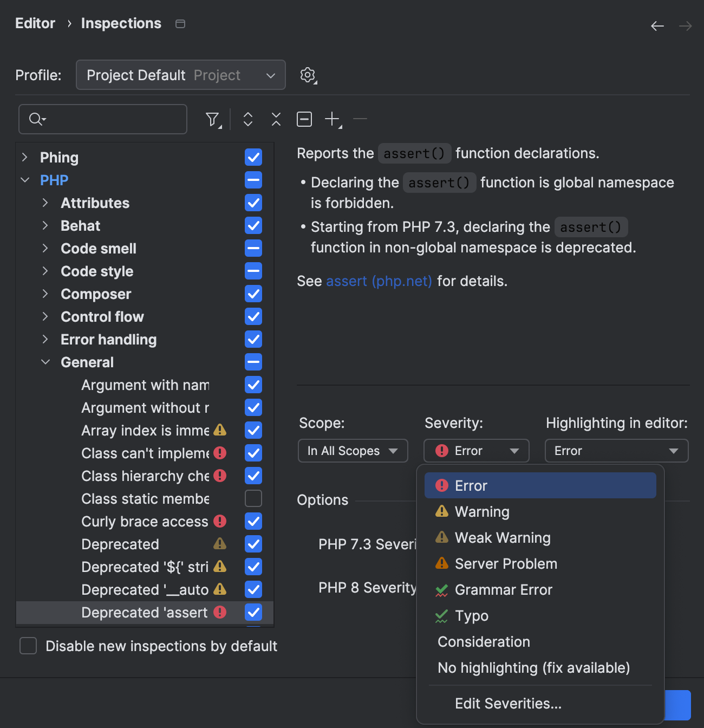Select the Typo severity option
Screen dimensions: 704x728
(x=540, y=615)
